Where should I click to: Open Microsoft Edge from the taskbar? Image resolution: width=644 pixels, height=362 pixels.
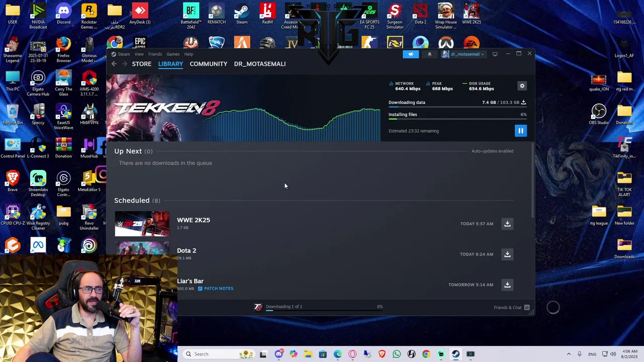coord(338,354)
